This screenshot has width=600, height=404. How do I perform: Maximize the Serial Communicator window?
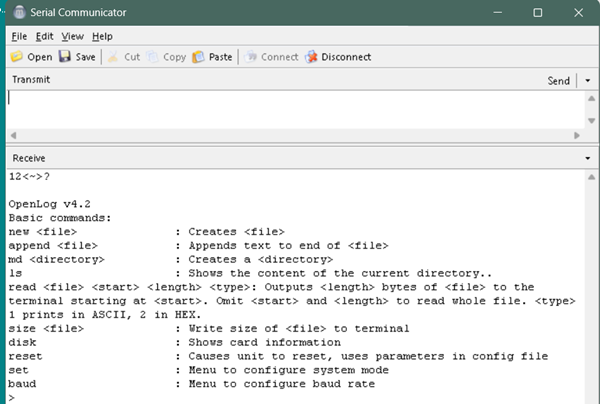click(538, 13)
